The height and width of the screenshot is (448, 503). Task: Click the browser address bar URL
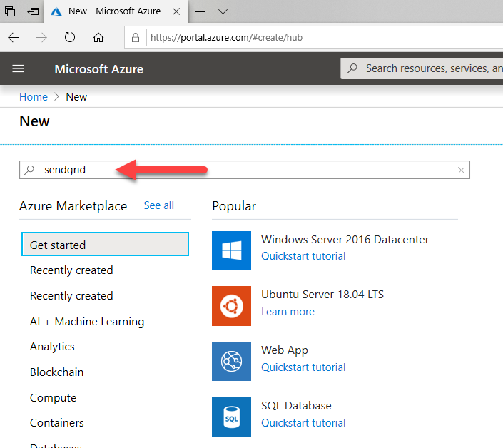point(226,38)
